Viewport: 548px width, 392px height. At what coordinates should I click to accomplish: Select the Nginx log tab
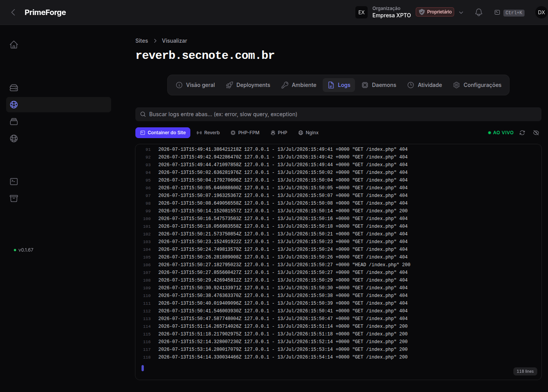coord(308,133)
